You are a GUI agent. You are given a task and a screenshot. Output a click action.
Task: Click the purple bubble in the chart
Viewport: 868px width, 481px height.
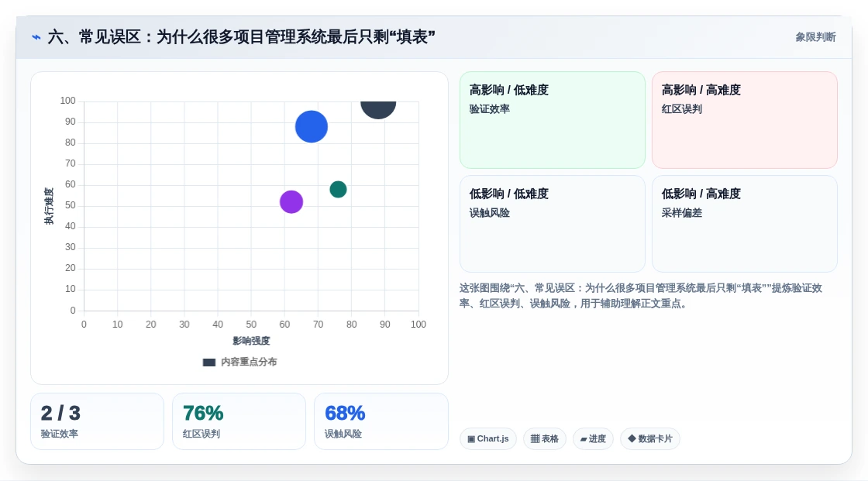point(291,201)
